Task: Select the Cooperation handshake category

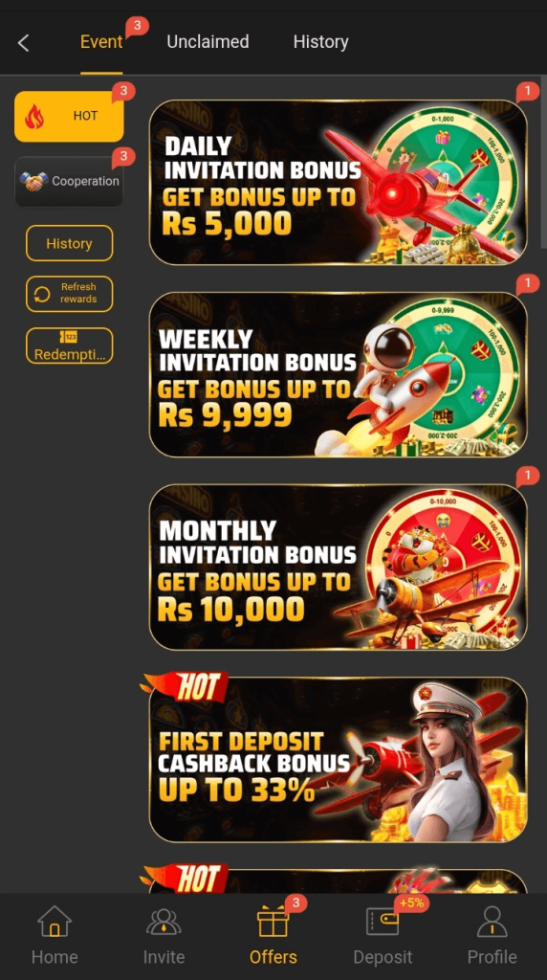Action: [x=69, y=181]
